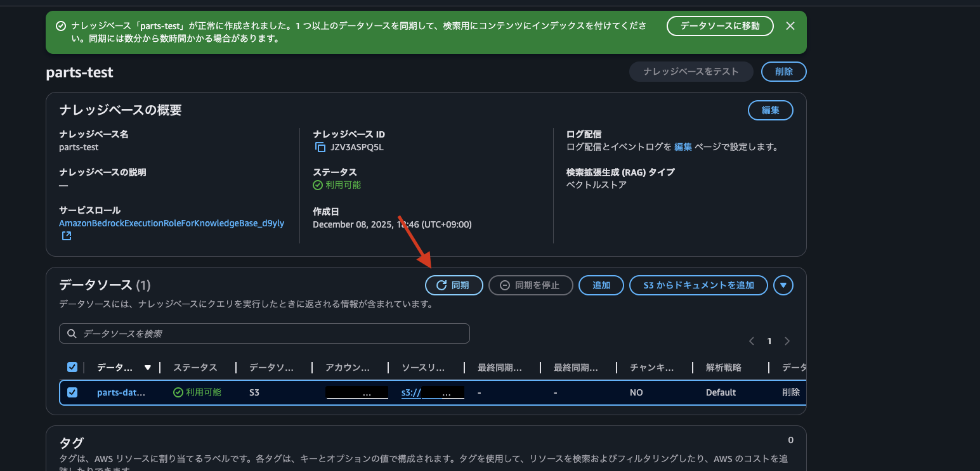Click the magnifier icon in the data source search
980x471 pixels.
click(x=71, y=333)
